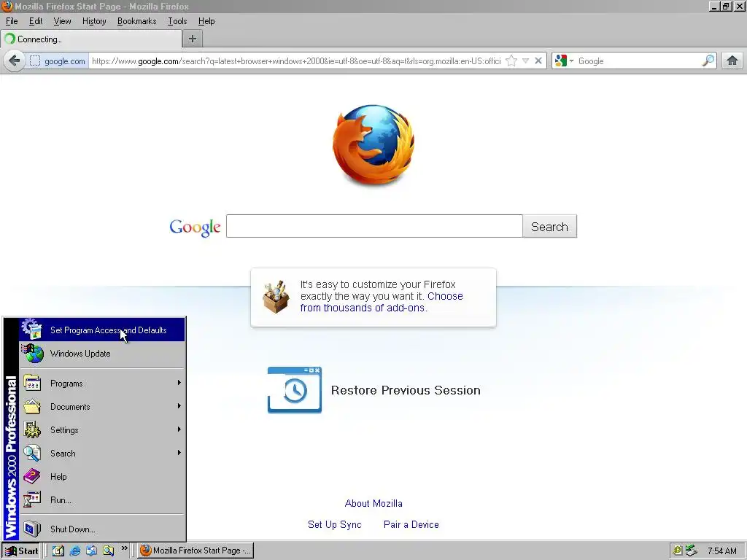Screen dimensions: 747x560
Task: Expand hidden Quick Launch icons chevron
Action: [x=124, y=548]
